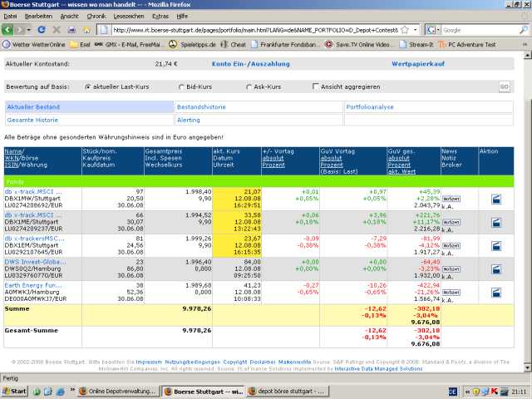Open the Lesezeichen menu
The width and height of the screenshot is (532, 399).
tap(128, 16)
